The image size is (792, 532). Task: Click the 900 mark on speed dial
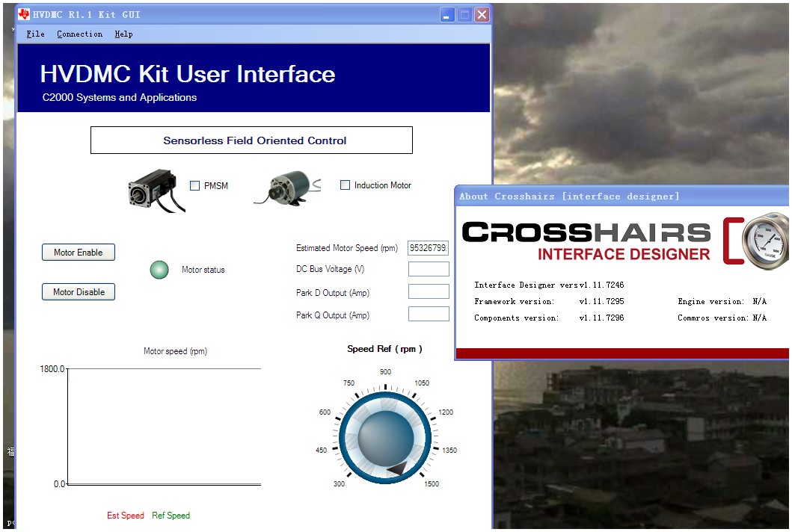(385, 371)
